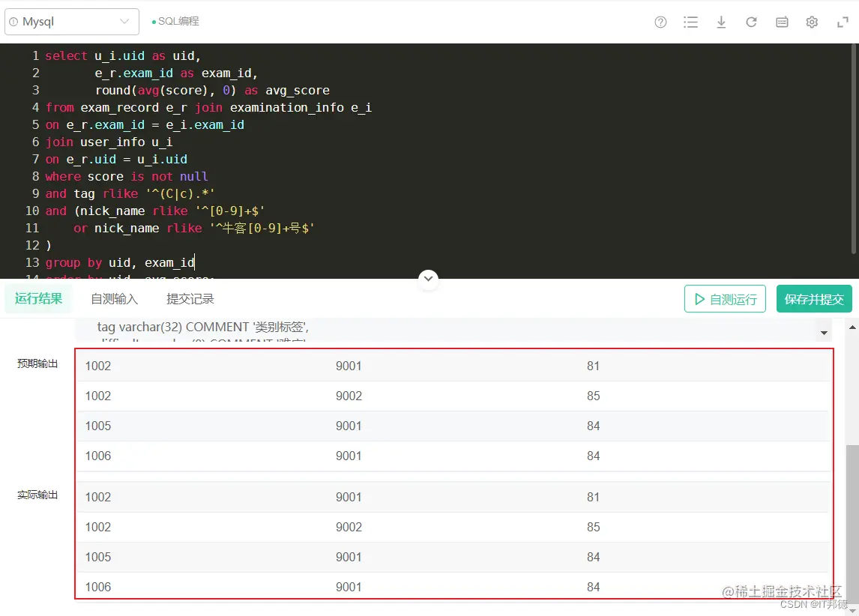Click actual output score 85
This screenshot has width=859, height=616.
[594, 527]
